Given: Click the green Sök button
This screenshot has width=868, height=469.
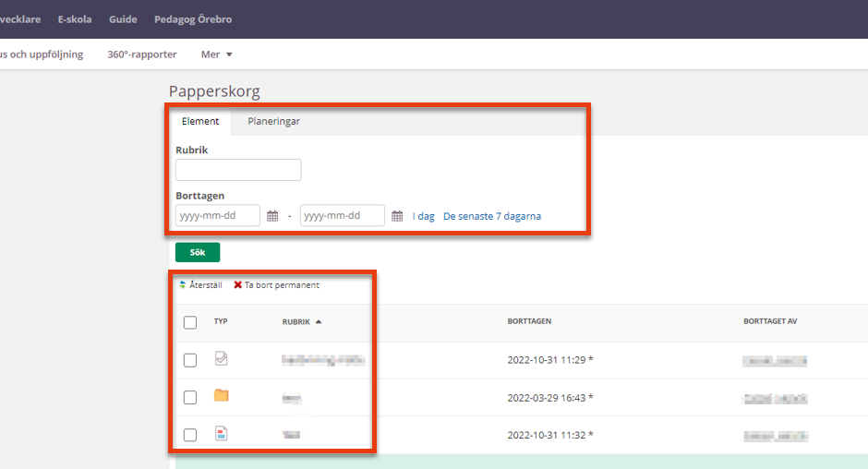Looking at the screenshot, I should pos(198,252).
